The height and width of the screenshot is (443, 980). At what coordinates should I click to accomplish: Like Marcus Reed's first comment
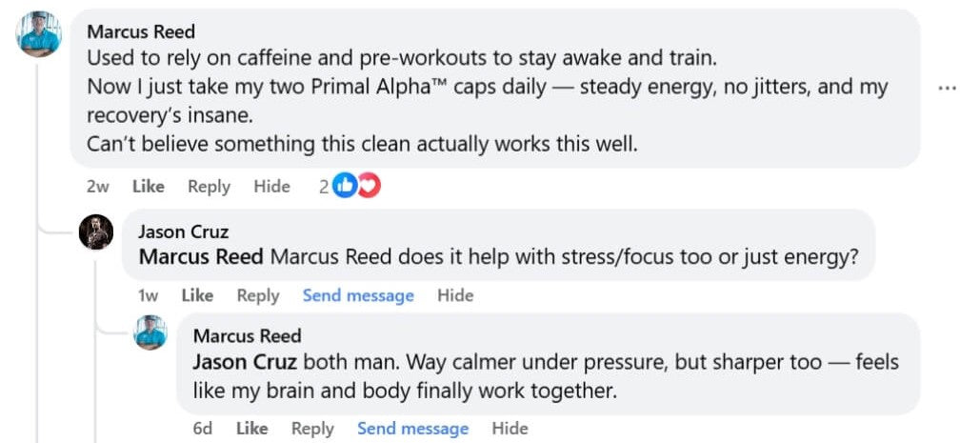pyautogui.click(x=148, y=187)
